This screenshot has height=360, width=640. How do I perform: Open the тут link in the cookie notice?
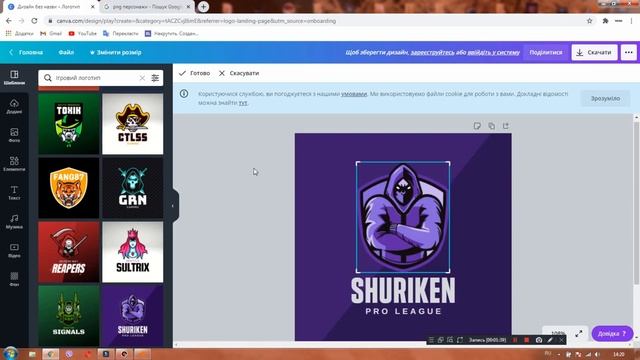point(243,103)
